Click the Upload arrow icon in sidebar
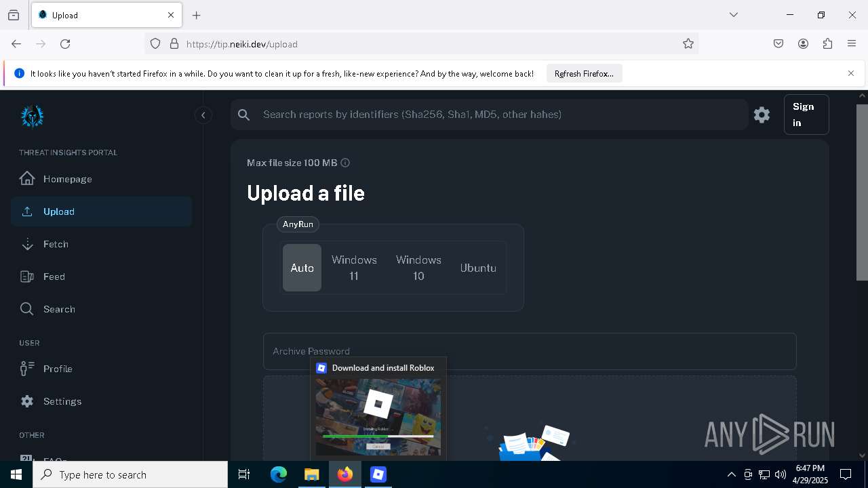 [27, 211]
